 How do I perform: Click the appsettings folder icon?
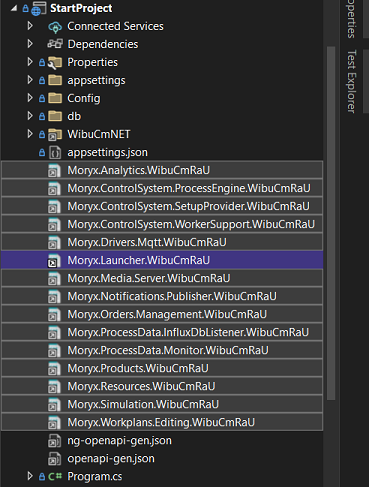(55, 80)
